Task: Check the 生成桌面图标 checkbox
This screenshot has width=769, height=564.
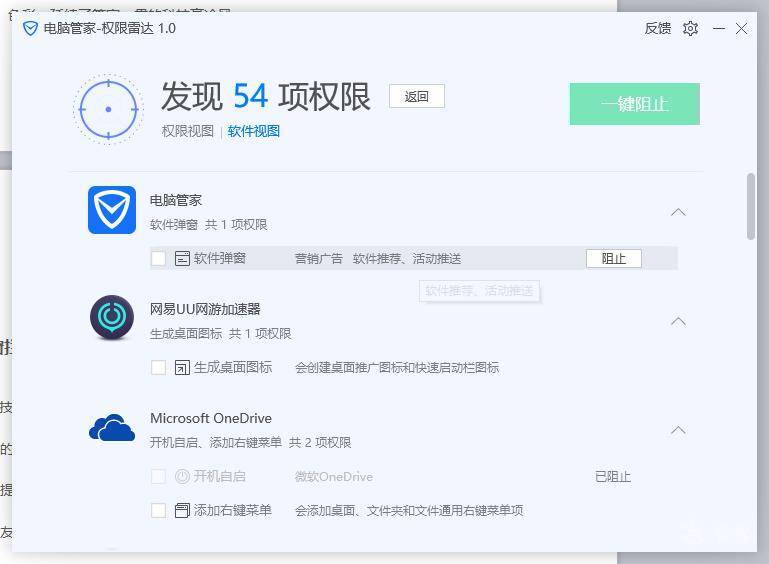Action: 158,367
